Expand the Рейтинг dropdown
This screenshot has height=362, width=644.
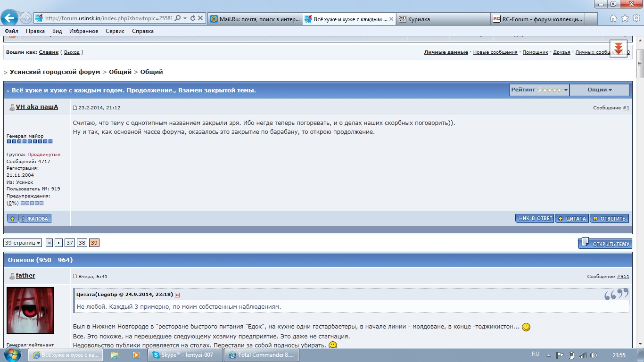(x=539, y=90)
